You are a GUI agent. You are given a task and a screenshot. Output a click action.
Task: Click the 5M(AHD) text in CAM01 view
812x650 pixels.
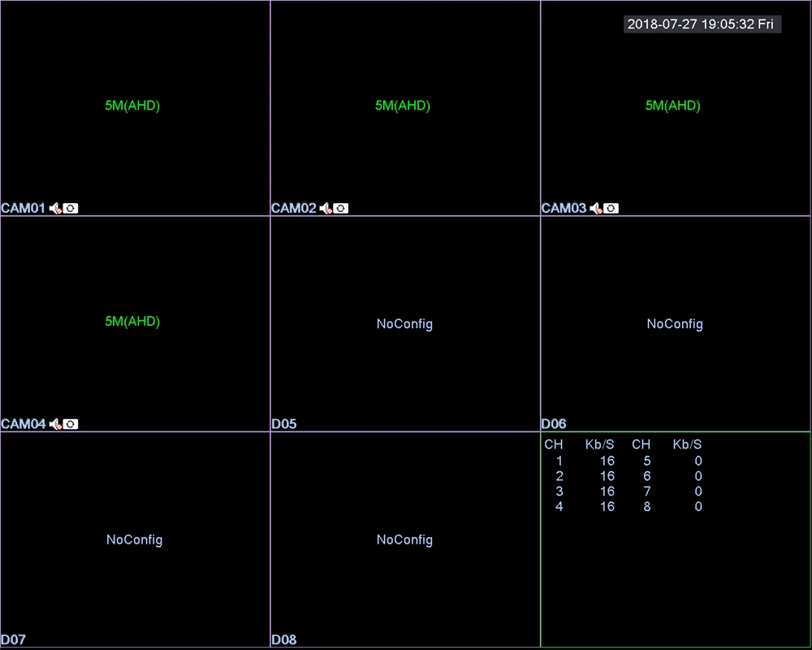click(x=132, y=106)
